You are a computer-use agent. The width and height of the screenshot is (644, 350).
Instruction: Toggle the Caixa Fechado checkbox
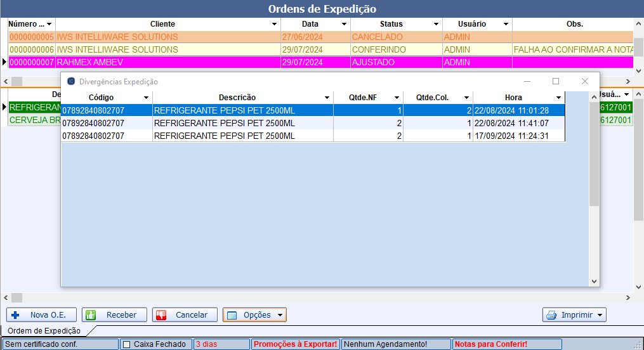[126, 344]
